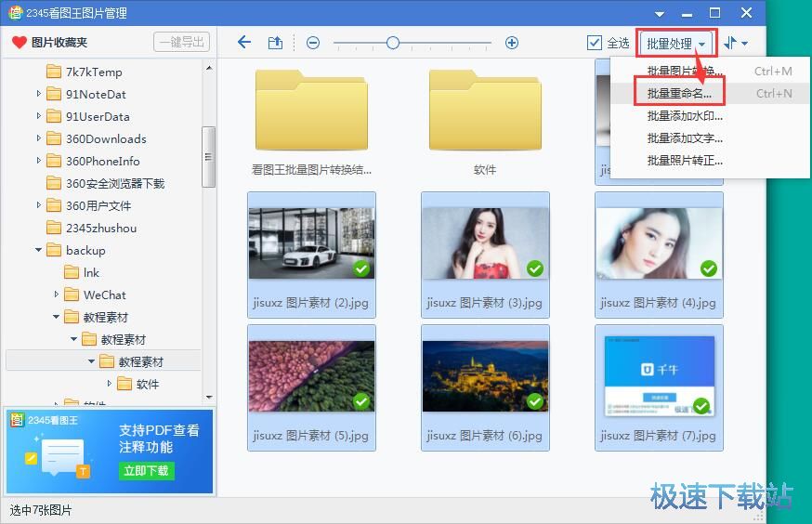The width and height of the screenshot is (812, 524).
Task: Select the night castle thumbnail (6).jpg
Action: (x=485, y=376)
